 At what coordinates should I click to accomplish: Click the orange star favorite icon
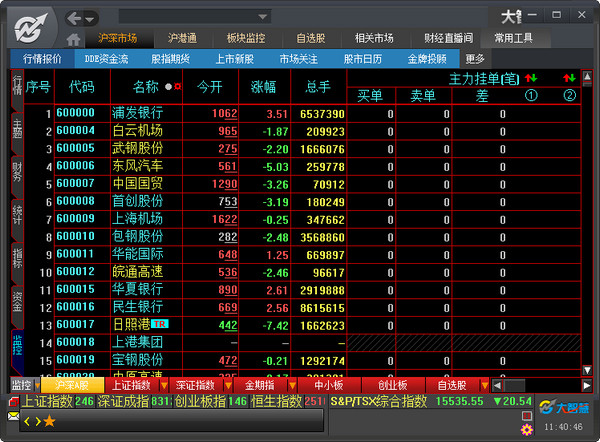[49, 421]
